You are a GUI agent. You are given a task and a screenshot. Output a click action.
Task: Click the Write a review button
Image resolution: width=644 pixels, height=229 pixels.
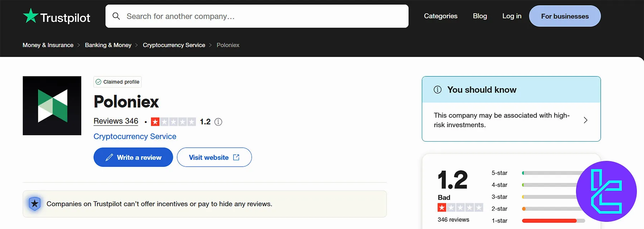point(133,157)
